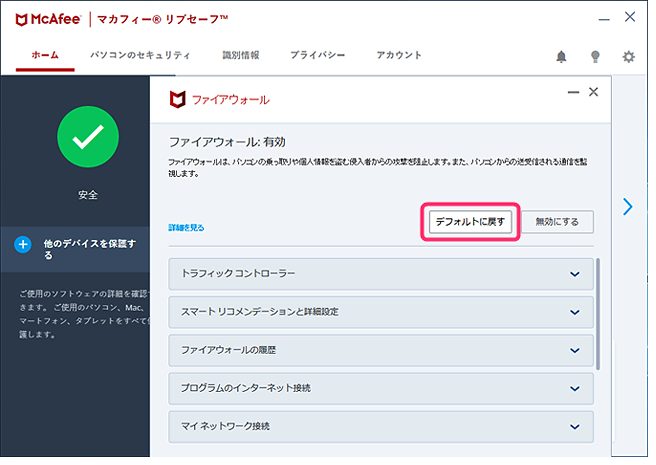
Task: Click the firewall panel vertical scrollbar
Action: tap(598, 314)
